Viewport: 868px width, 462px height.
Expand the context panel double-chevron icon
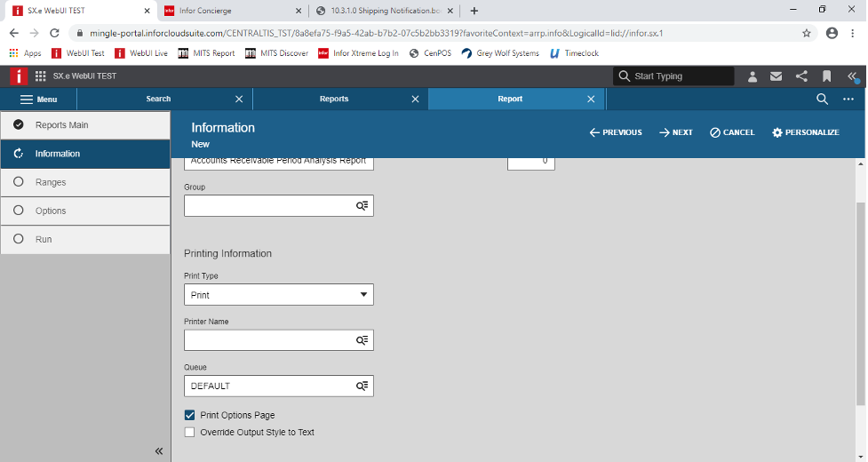pyautogui.click(x=852, y=76)
